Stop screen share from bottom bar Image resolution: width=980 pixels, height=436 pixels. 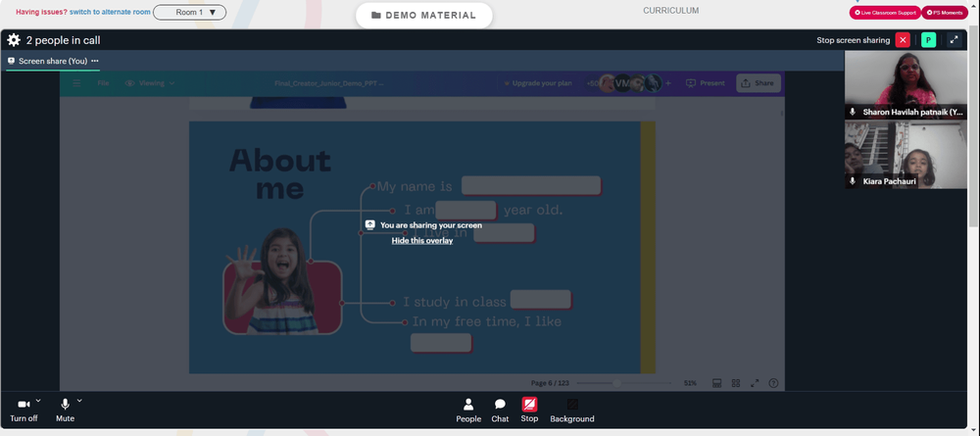529,411
